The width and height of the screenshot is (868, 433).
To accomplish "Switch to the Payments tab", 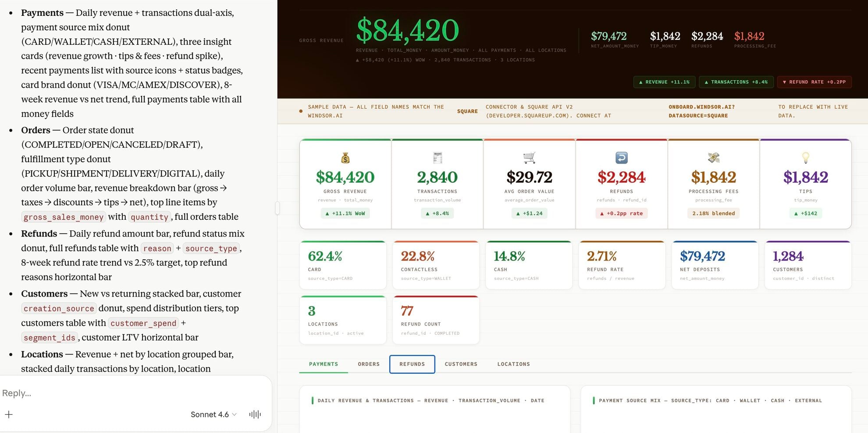I will [x=324, y=364].
